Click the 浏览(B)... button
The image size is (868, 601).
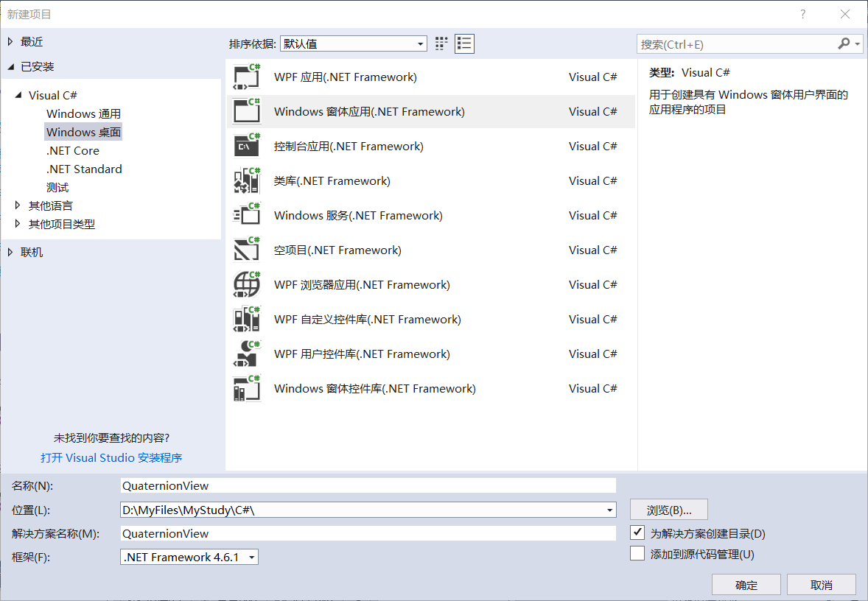coord(669,510)
